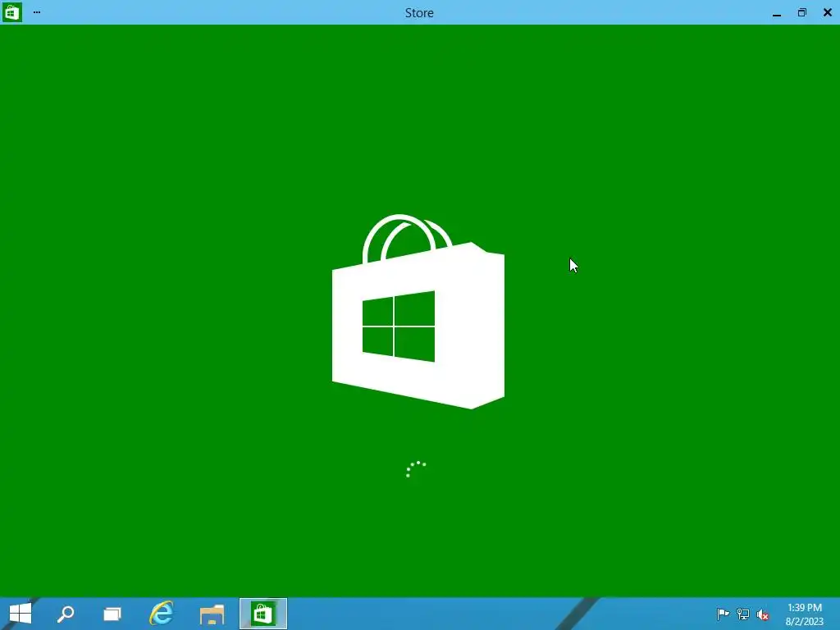Open File Explorer from the taskbar
The image size is (840, 630).
[212, 614]
